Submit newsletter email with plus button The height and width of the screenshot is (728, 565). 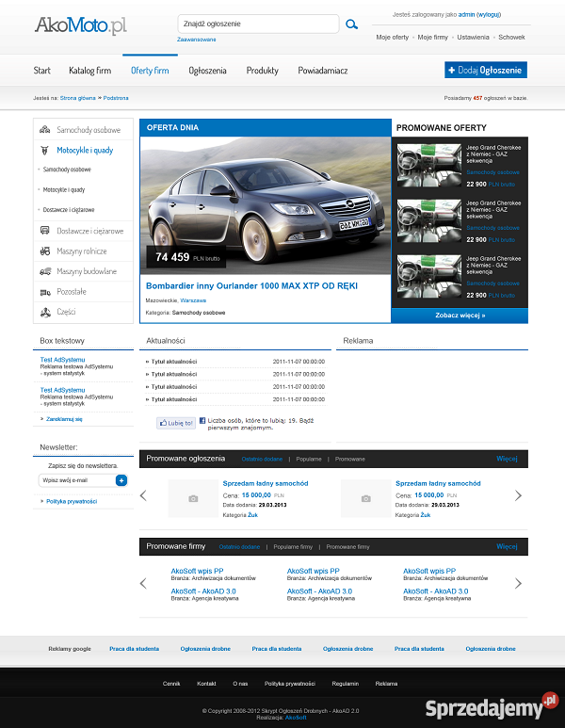(121, 480)
